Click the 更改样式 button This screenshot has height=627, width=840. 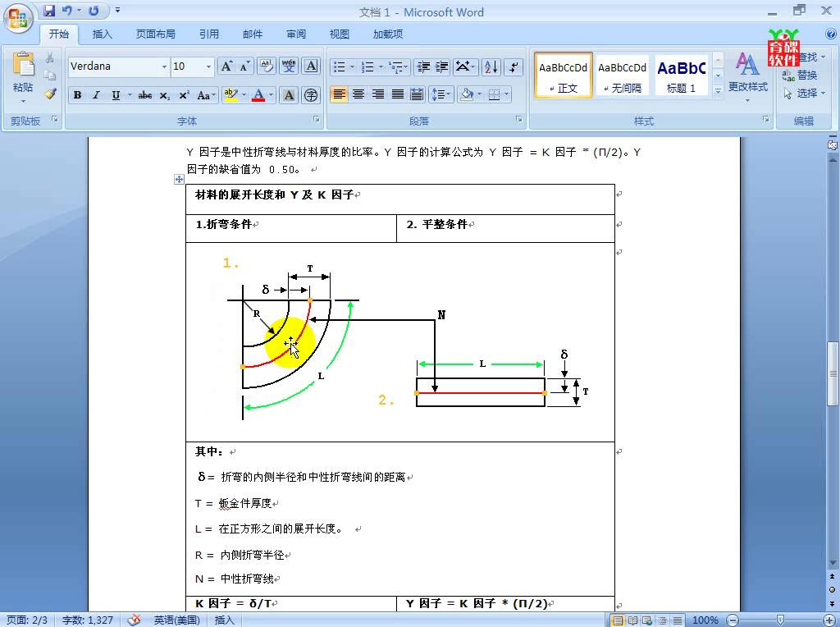(x=747, y=76)
